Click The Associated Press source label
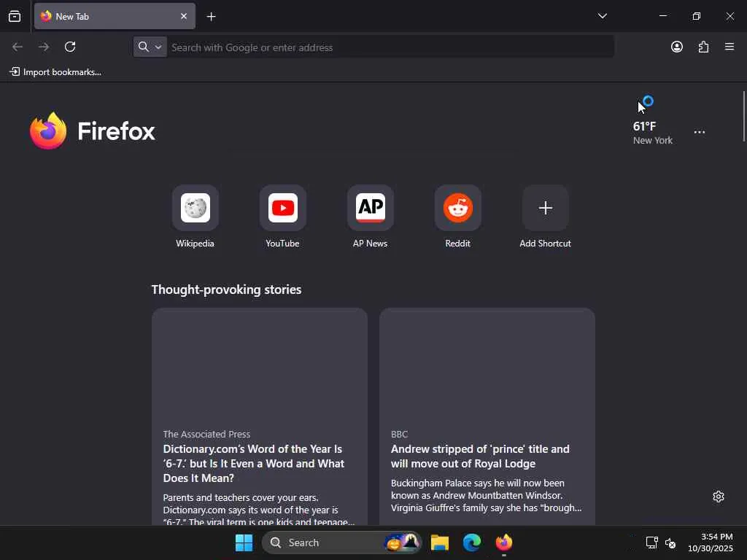747x560 pixels. click(206, 435)
